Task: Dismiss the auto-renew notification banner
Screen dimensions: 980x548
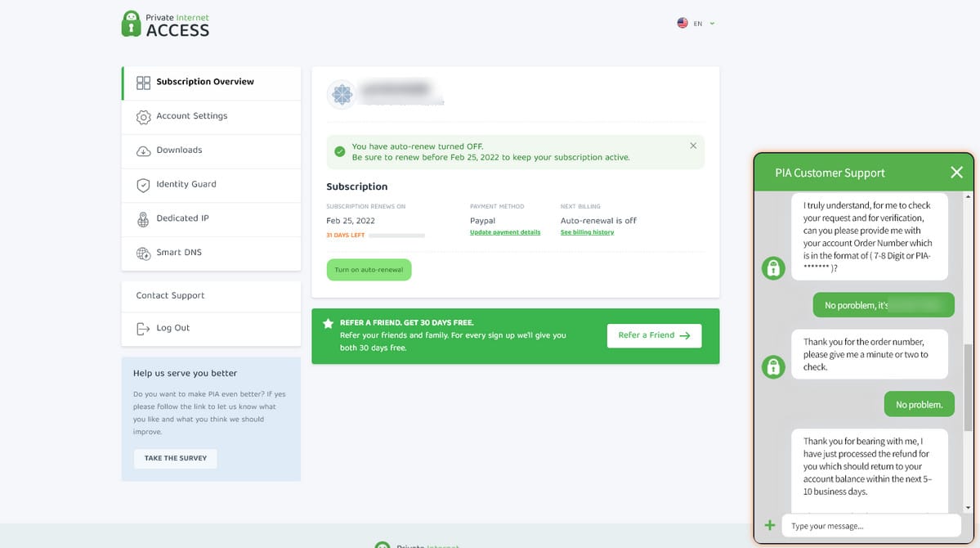Action: [x=693, y=146]
